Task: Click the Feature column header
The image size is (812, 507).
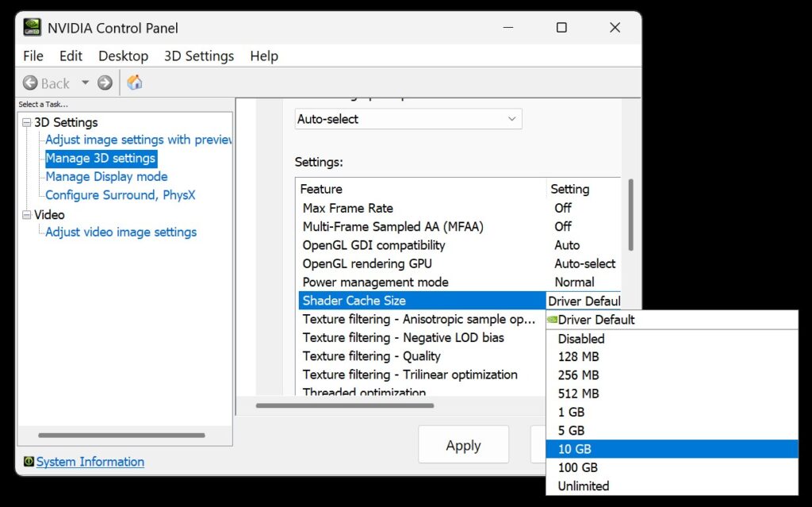Action: pos(422,189)
